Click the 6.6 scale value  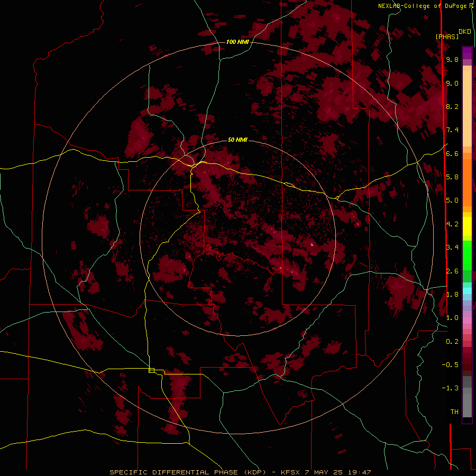click(x=452, y=153)
